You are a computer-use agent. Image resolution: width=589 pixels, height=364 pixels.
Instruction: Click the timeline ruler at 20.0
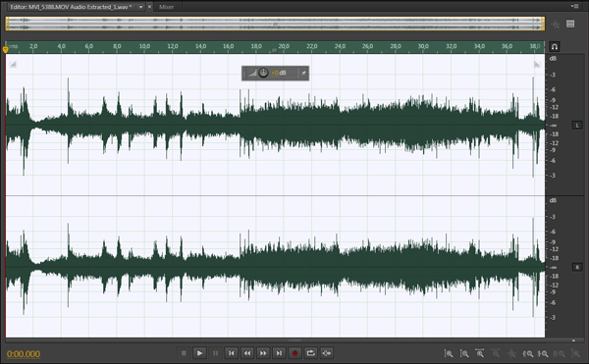coord(284,46)
